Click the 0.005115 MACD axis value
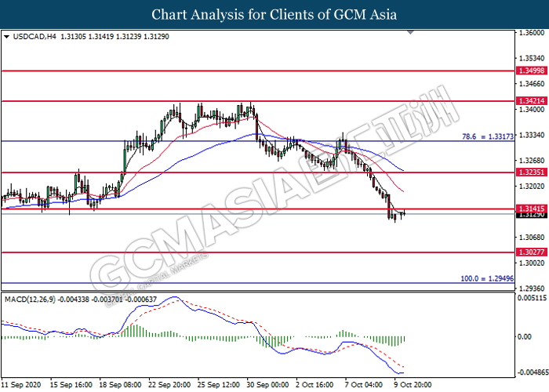The height and width of the screenshot is (392, 549). [532, 298]
